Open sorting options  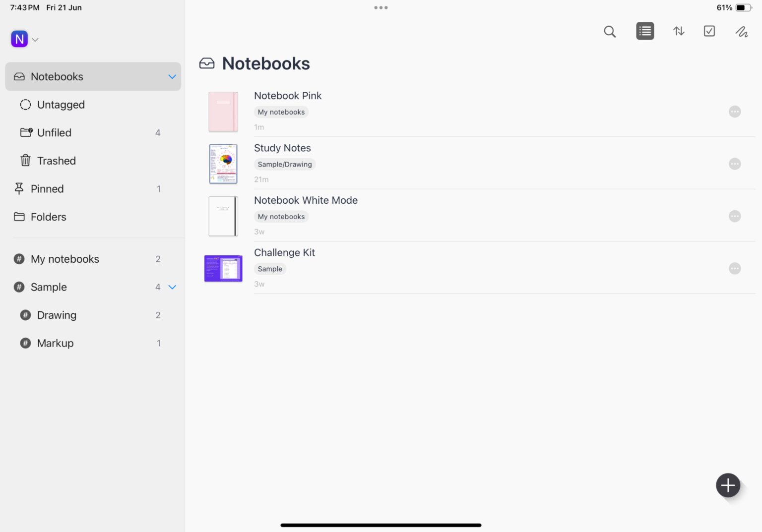tap(678, 31)
